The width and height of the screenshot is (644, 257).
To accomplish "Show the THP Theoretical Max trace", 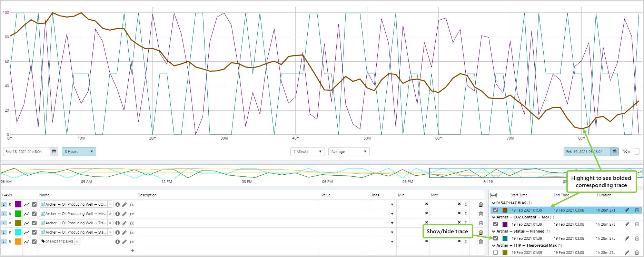I will click(495, 253).
